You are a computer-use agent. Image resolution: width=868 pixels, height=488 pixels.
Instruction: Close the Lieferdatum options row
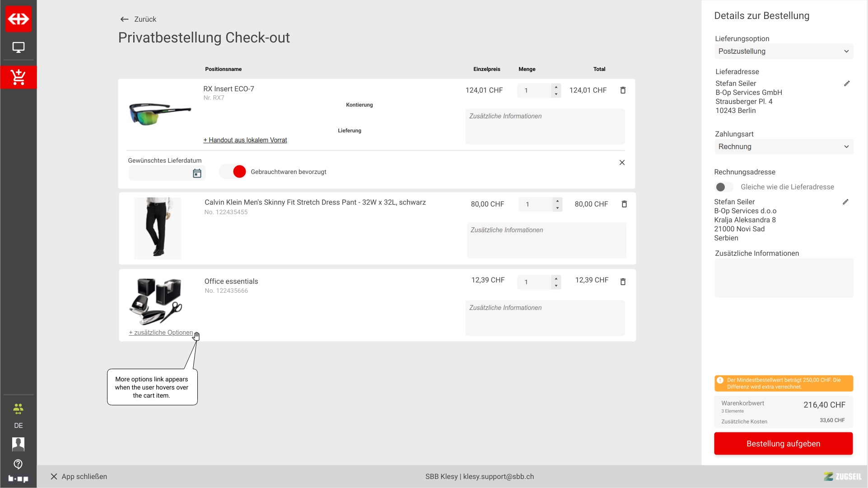[622, 163]
